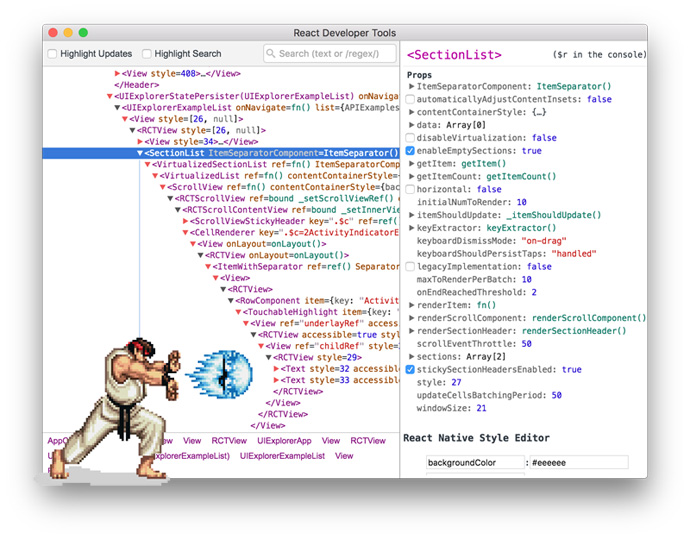Click the SectionList heading in props pane
The height and width of the screenshot is (539, 690).
(454, 55)
